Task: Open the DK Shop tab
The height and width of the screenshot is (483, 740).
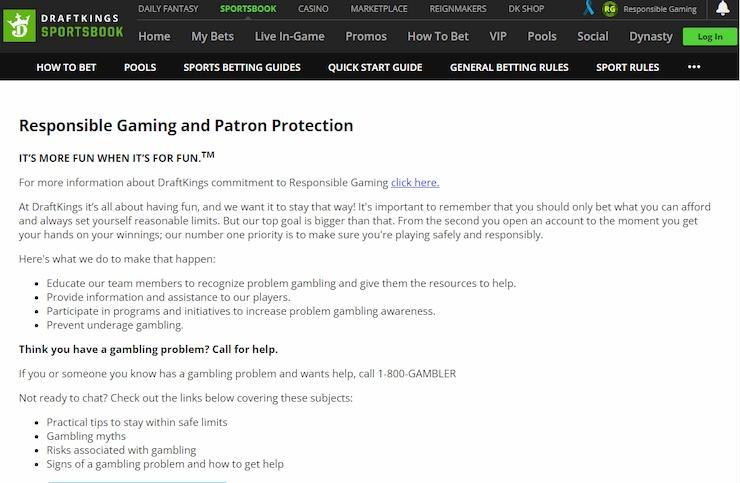Action: pos(526,8)
